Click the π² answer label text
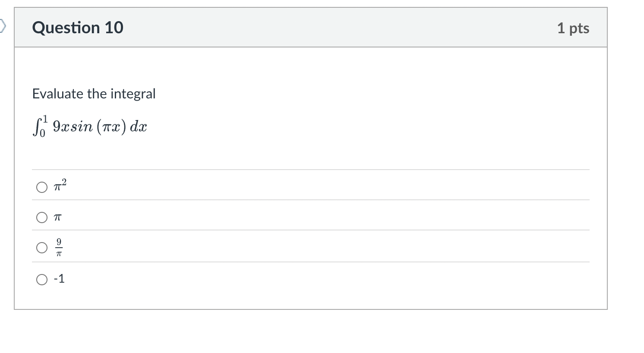This screenshot has height=353, width=644. tap(60, 186)
